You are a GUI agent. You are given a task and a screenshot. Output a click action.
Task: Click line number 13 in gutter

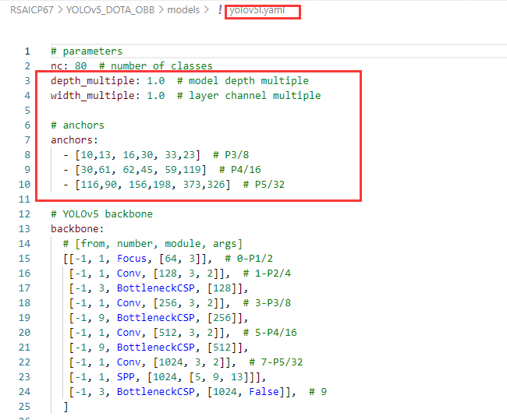click(x=24, y=229)
